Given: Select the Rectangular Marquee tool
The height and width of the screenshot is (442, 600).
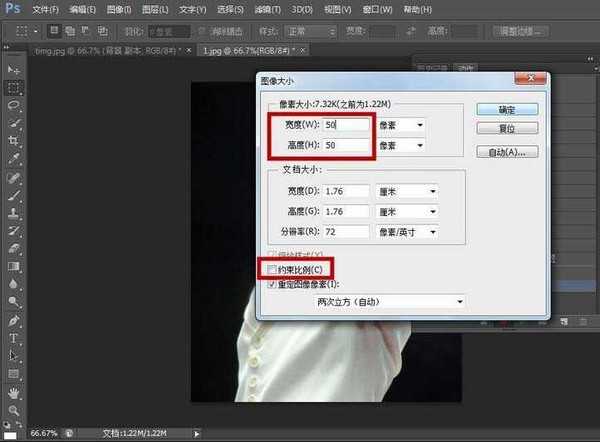Looking at the screenshot, I should click(14, 87).
